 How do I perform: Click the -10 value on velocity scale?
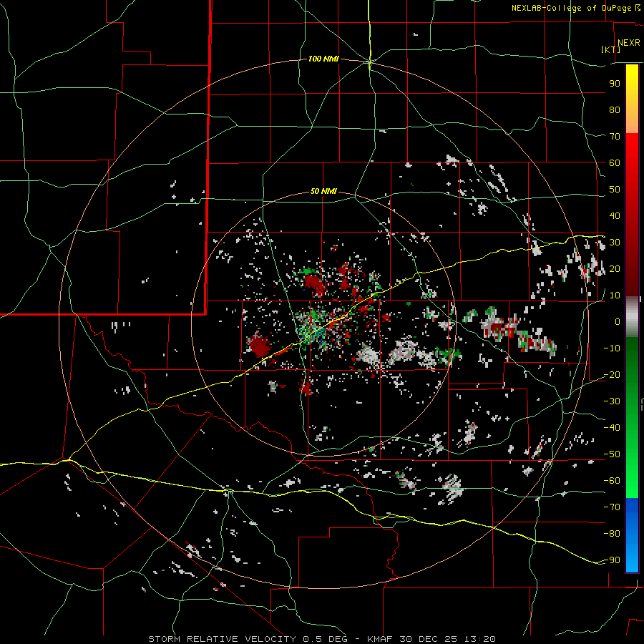pos(612,348)
